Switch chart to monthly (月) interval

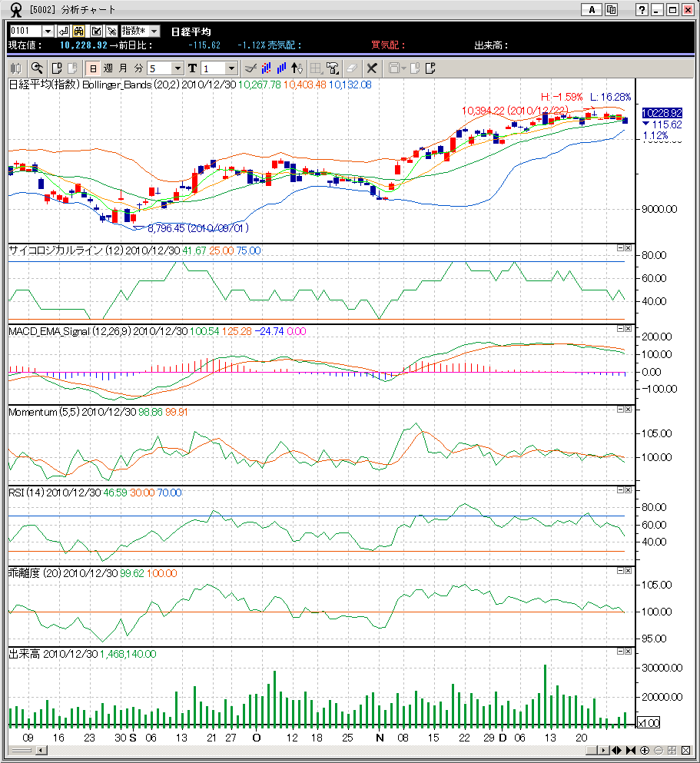pos(123,68)
